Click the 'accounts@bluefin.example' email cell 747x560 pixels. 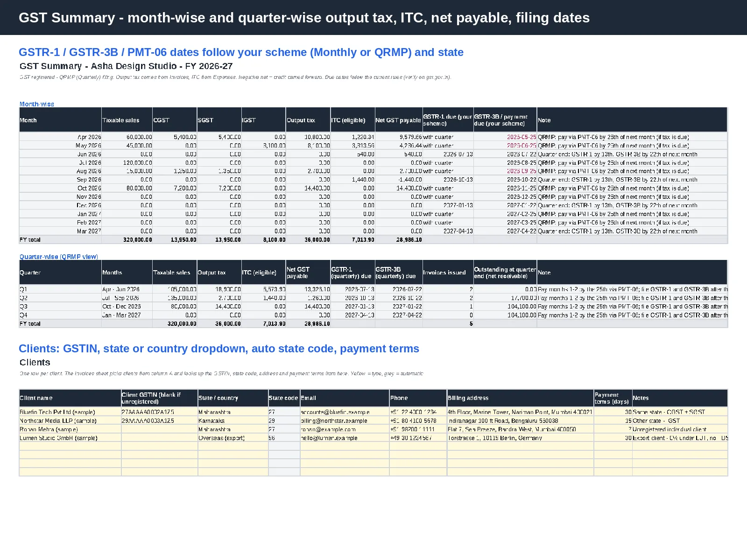345,412
